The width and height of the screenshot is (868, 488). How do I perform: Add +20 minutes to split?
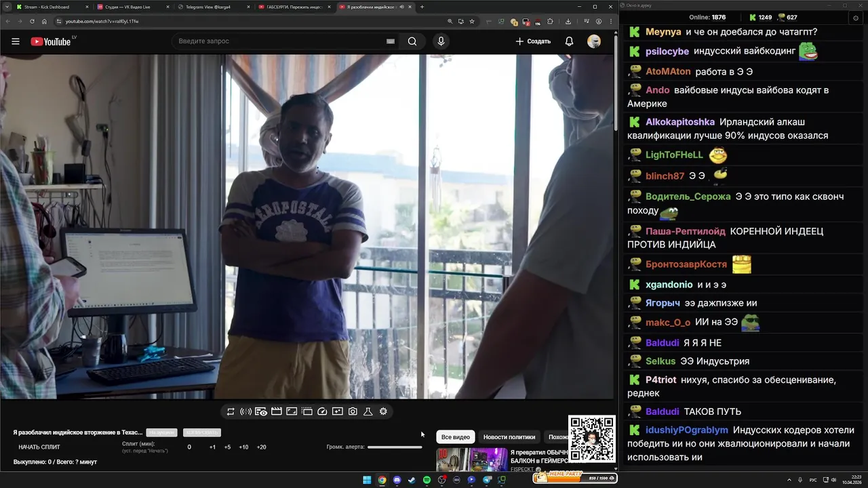261,447
